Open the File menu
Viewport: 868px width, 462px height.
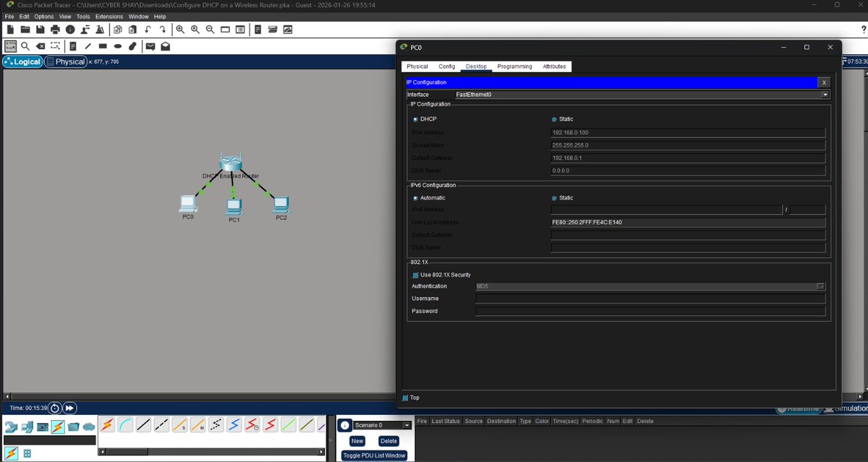[9, 17]
